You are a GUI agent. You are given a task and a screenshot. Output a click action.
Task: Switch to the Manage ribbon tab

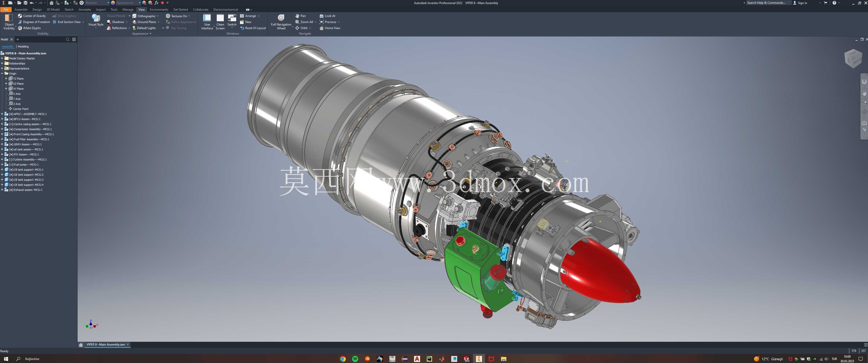(x=128, y=9)
